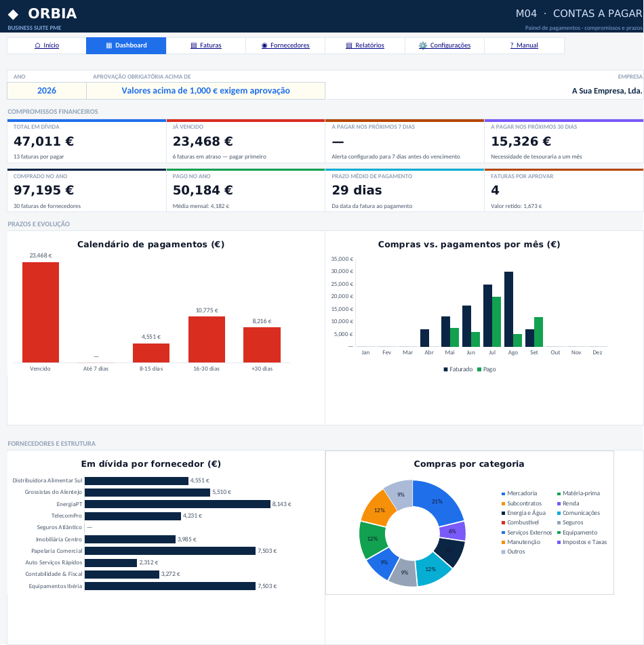
Task: Click the Subcontratos legend entry
Action: click(521, 503)
